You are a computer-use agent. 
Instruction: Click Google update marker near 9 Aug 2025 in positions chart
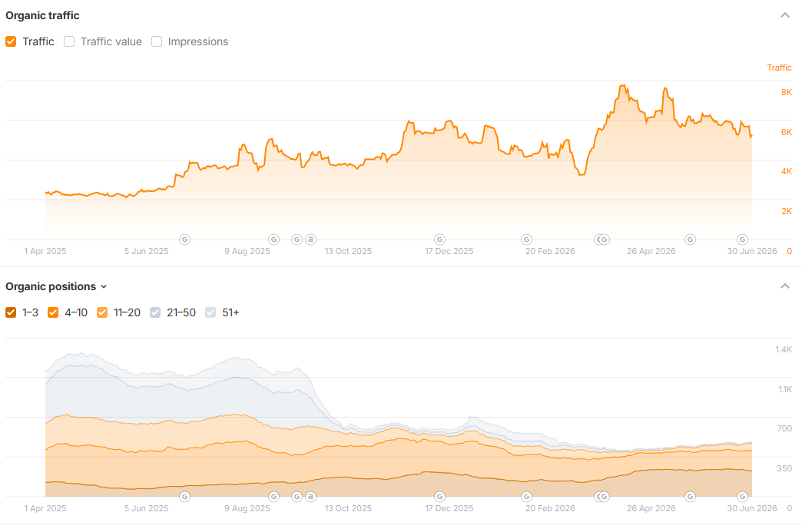(273, 496)
